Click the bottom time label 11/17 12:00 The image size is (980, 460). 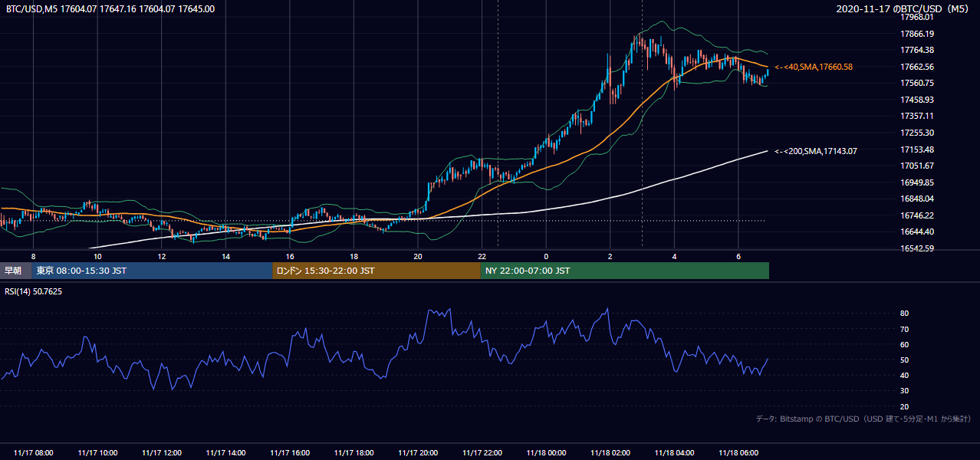162,452
